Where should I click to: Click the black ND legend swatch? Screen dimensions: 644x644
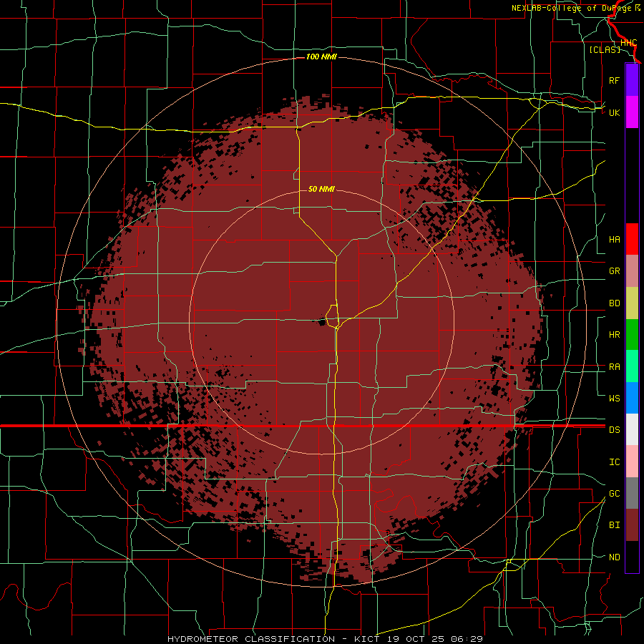[x=632, y=557]
